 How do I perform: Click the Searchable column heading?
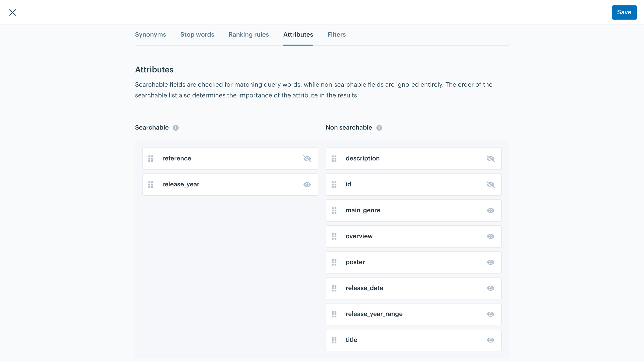coord(152,127)
